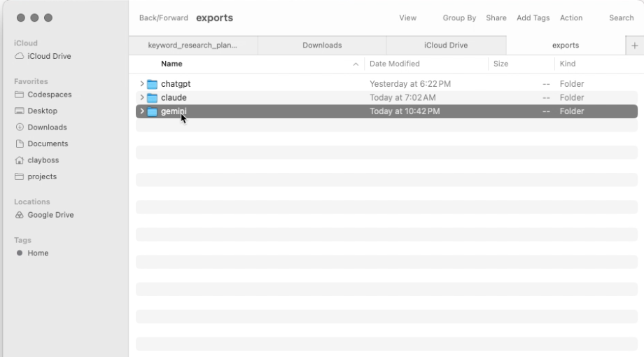Click the Desktop icon in Favorites
Image resolution: width=644 pixels, height=357 pixels.
click(x=19, y=111)
